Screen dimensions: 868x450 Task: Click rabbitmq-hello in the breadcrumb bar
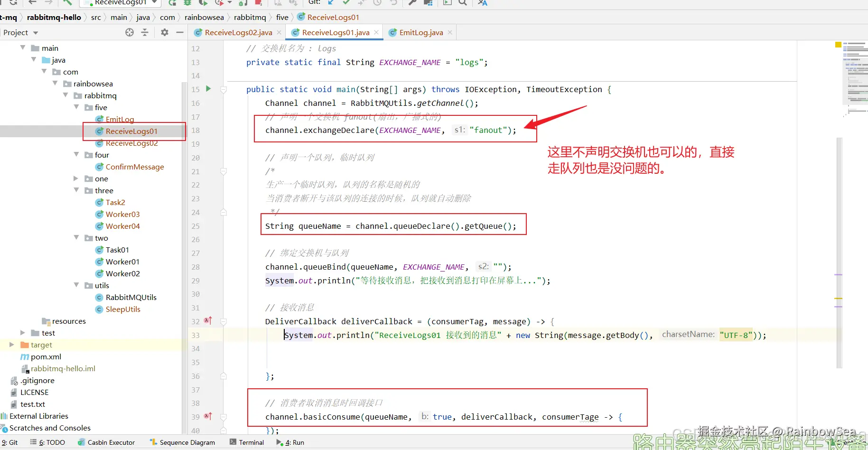[54, 18]
